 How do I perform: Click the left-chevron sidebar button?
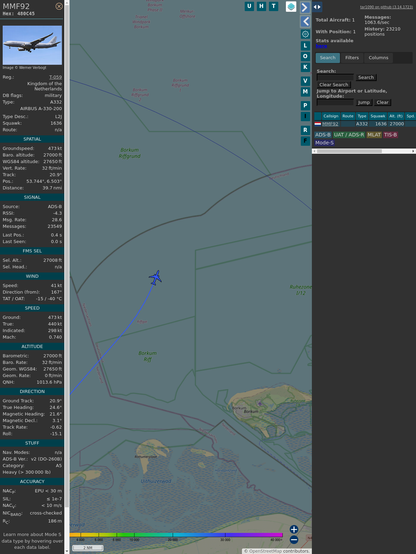click(305, 22)
